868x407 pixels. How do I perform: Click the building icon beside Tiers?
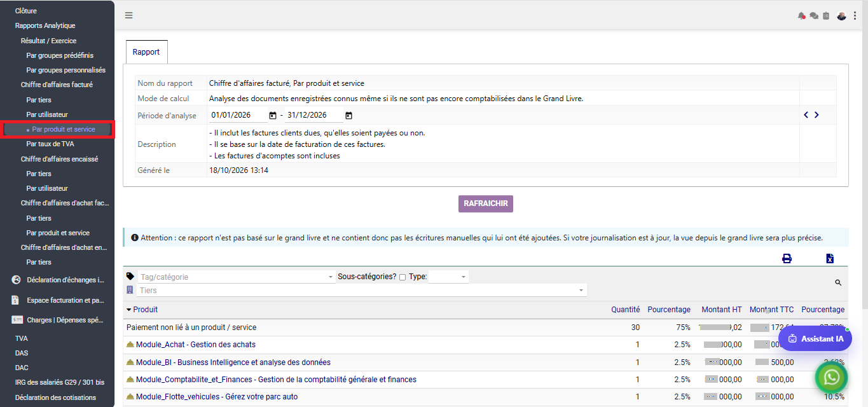pos(130,290)
